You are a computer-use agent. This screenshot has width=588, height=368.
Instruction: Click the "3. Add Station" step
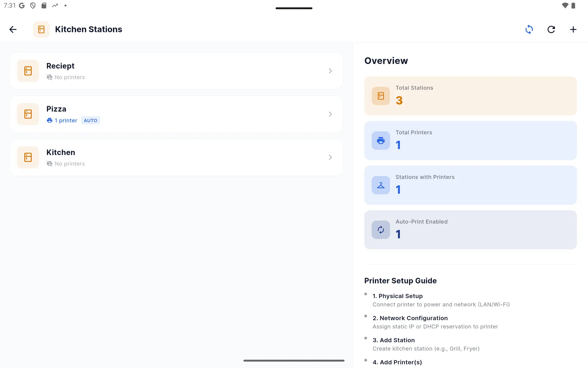394,340
